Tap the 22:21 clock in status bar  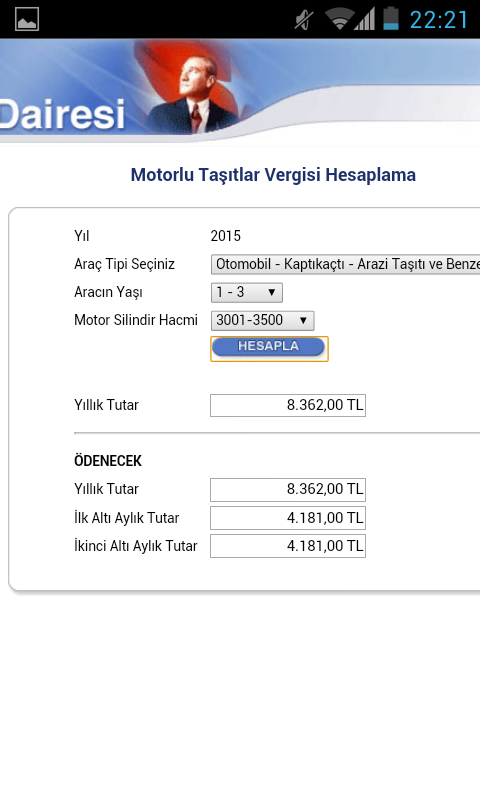tap(439, 20)
